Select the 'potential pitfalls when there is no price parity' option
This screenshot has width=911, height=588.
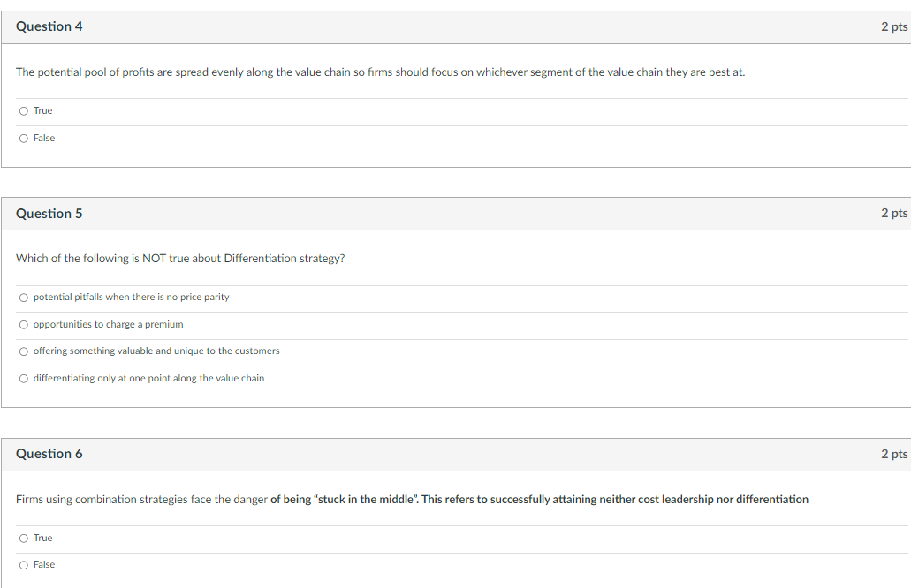[x=23, y=298]
